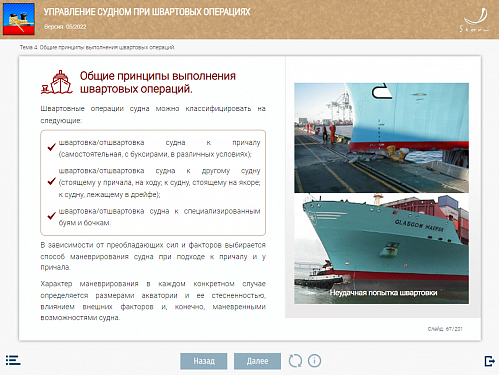499x375 pixels.
Task: Click the slide counter 67/231
Action: [445, 329]
